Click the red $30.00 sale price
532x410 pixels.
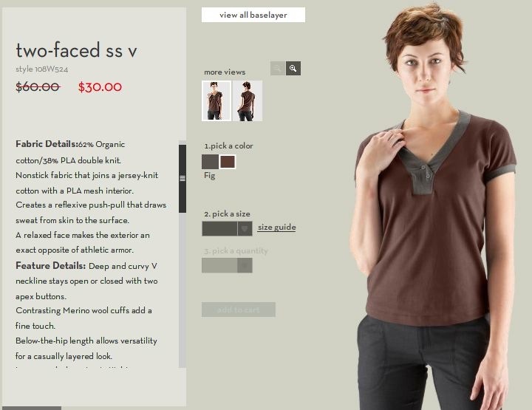tap(100, 87)
